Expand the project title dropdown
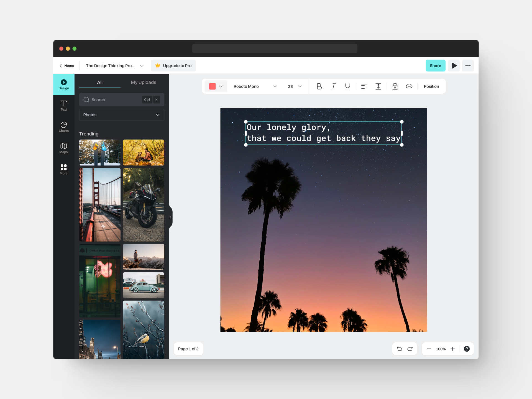The width and height of the screenshot is (532, 399). [x=142, y=66]
